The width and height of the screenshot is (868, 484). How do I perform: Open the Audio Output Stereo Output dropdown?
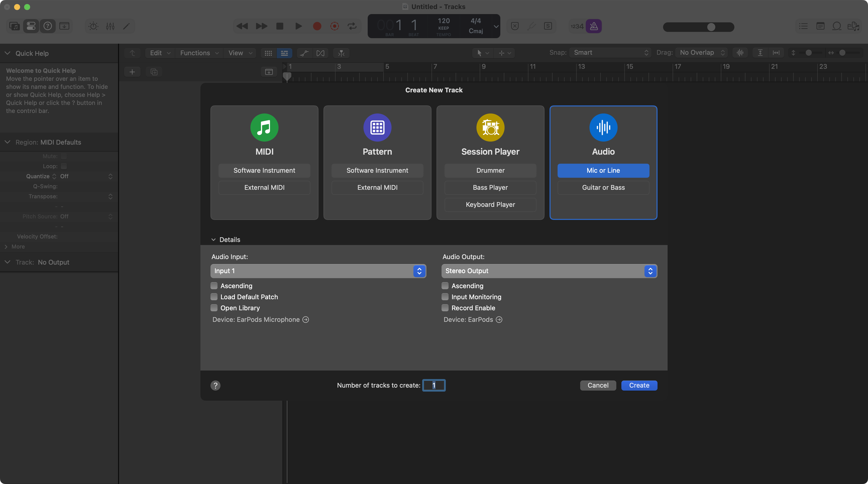pos(549,271)
